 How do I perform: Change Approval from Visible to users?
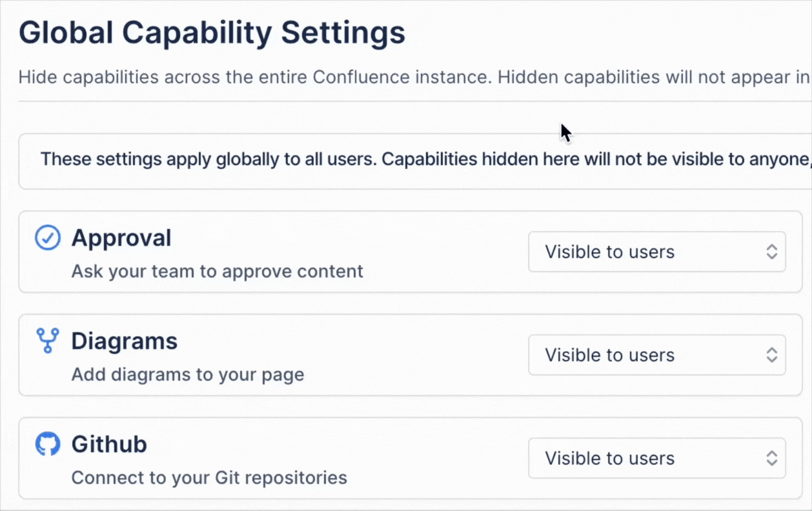tap(656, 252)
